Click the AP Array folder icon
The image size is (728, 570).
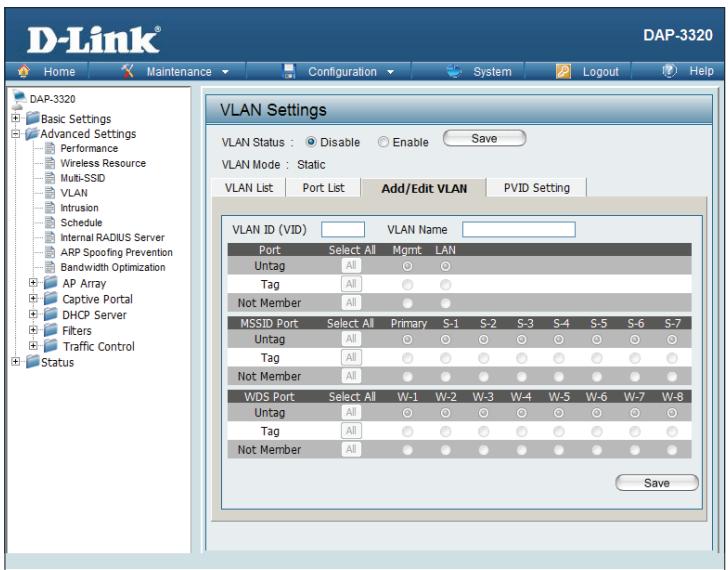coord(51,283)
